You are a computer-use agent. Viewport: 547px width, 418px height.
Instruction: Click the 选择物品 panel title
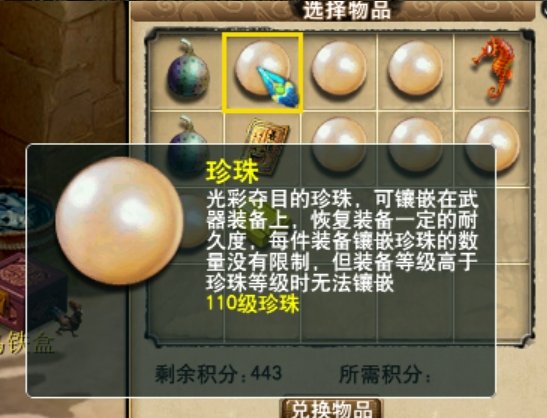click(347, 10)
